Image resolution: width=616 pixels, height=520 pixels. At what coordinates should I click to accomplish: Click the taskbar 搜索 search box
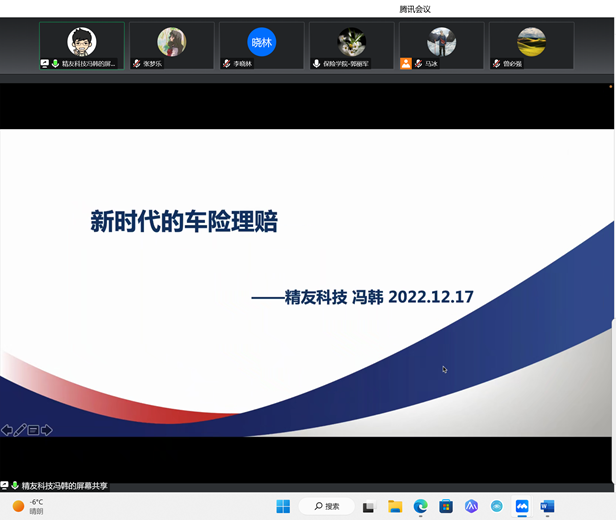click(x=327, y=506)
